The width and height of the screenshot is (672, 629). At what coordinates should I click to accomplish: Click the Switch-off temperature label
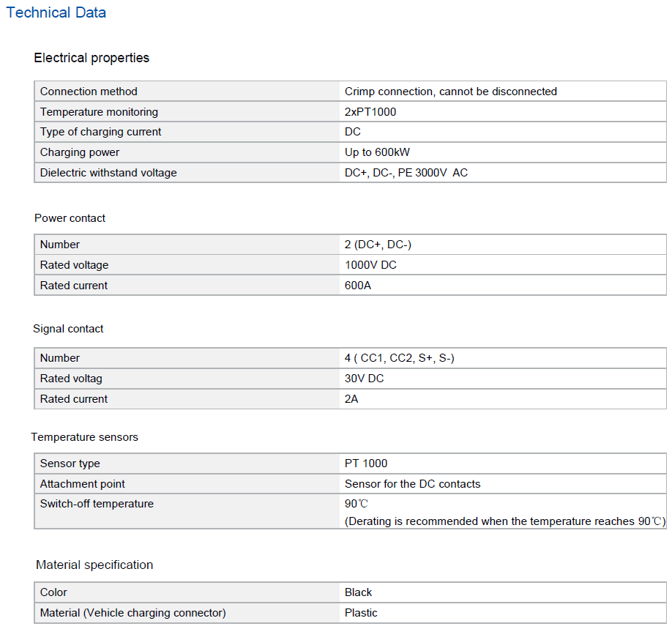[97, 504]
